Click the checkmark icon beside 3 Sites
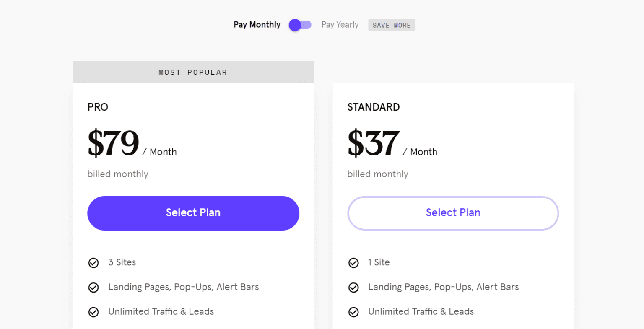644x329 pixels. tap(93, 263)
